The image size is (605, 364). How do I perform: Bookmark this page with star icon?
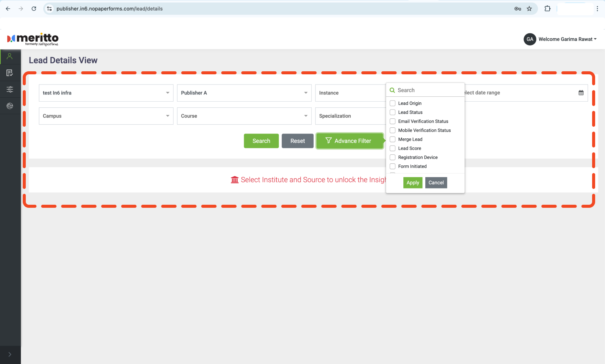click(x=529, y=9)
